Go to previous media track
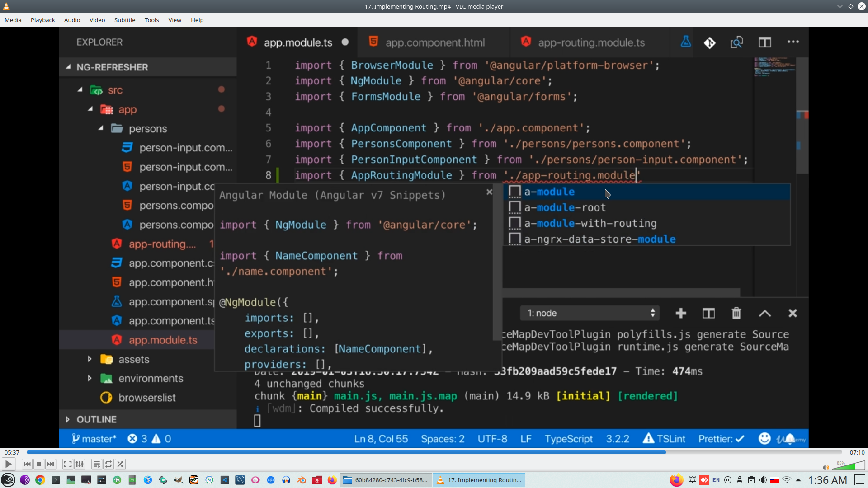Image resolution: width=868 pixels, height=488 pixels. [x=27, y=464]
